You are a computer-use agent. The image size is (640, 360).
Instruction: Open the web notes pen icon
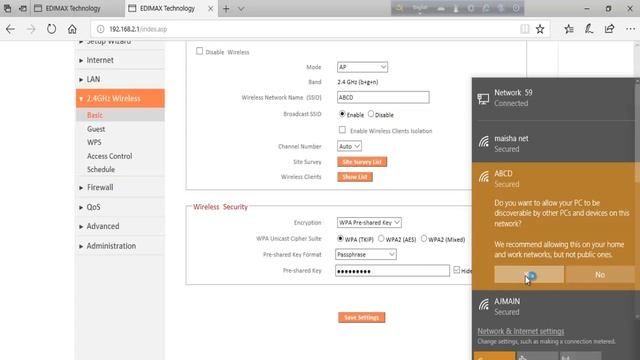pos(589,29)
